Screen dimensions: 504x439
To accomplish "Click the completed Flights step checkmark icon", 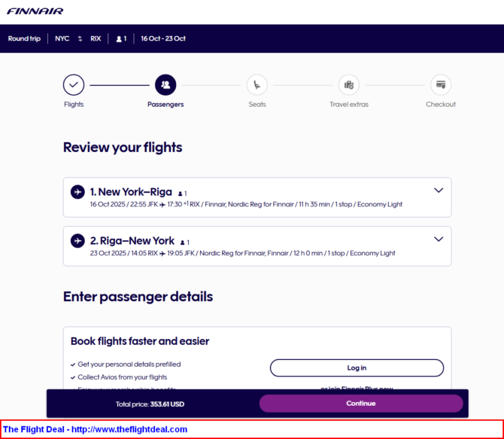I will (74, 85).
